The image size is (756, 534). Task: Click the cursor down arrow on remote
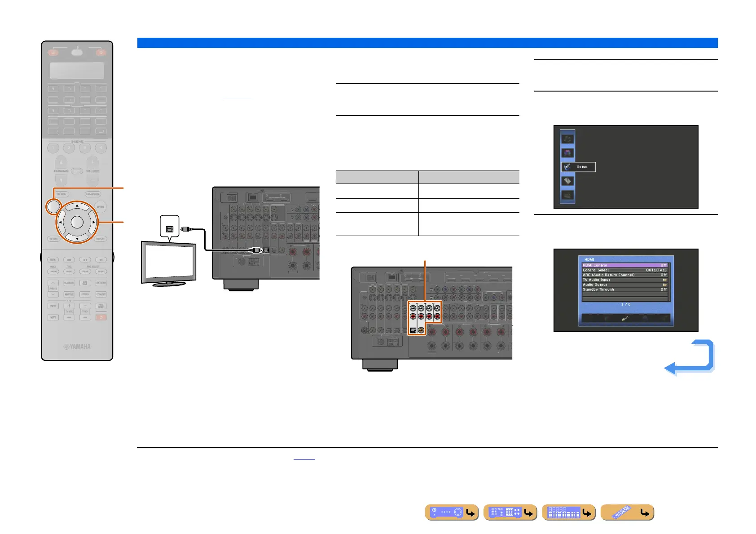pos(77,238)
